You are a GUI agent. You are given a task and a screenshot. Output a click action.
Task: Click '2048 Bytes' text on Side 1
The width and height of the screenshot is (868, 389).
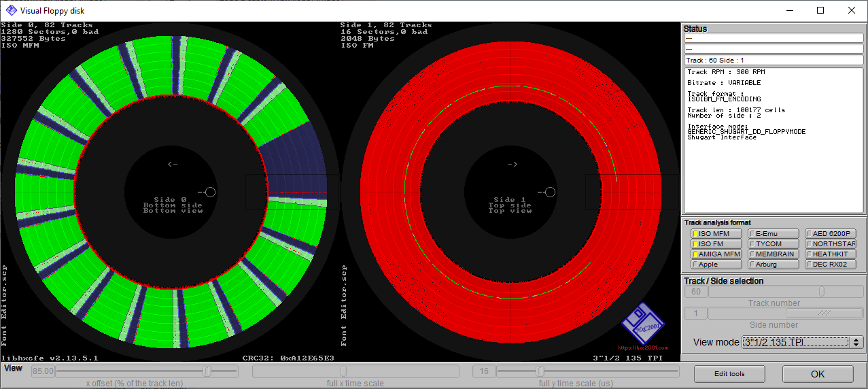(368, 39)
